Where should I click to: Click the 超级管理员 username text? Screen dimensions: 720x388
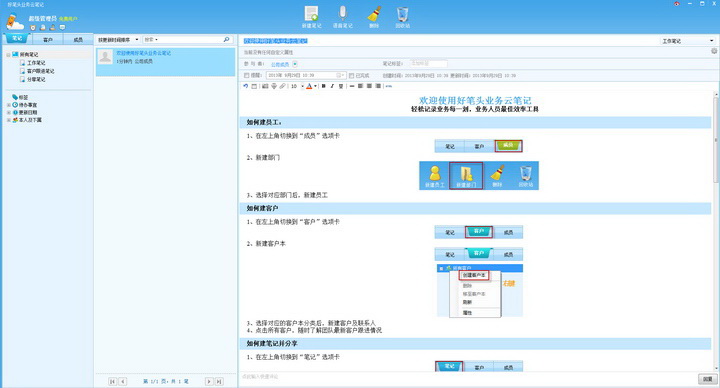point(42,18)
